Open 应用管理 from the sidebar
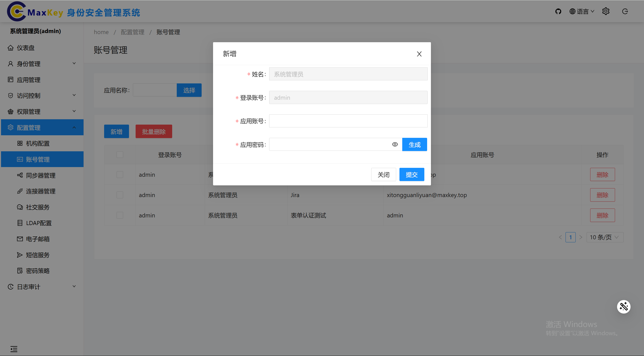644x356 pixels. coord(28,80)
